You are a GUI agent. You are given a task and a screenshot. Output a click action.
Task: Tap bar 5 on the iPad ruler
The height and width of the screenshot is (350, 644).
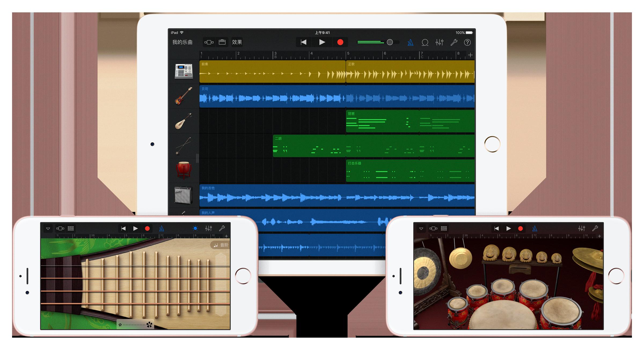tap(348, 53)
